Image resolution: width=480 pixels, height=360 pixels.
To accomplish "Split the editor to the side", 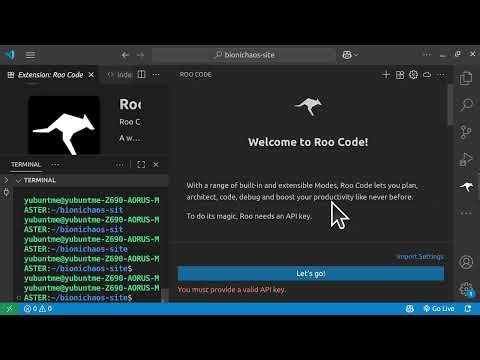I will (142, 75).
